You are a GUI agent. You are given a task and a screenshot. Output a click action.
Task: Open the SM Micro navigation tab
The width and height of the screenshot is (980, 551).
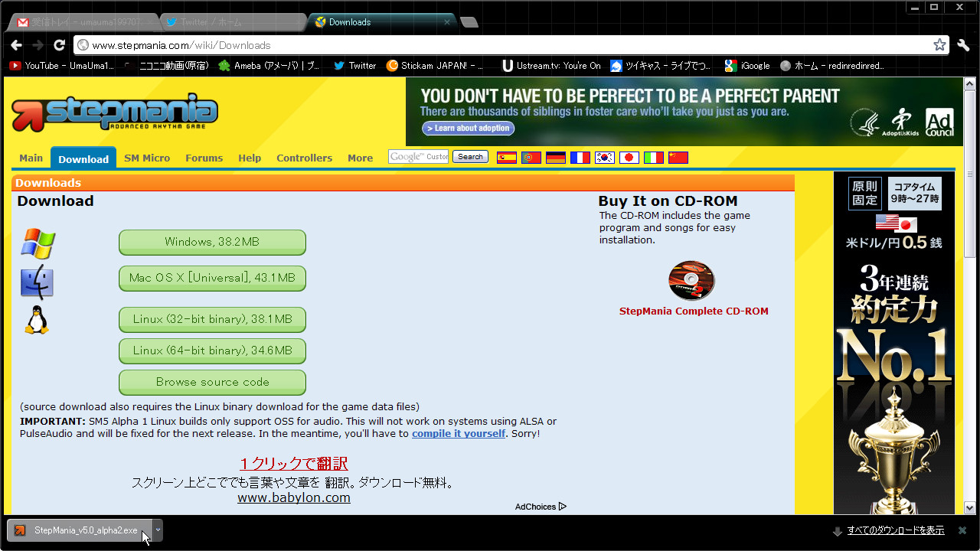point(147,158)
